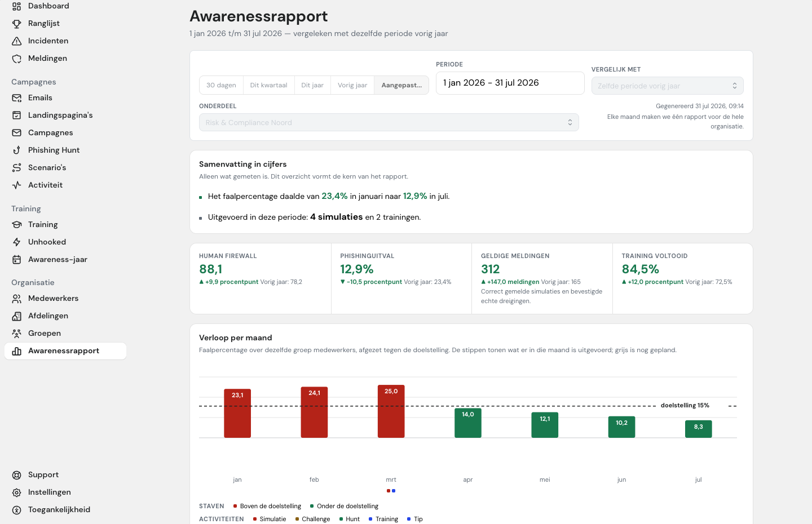812x524 pixels.
Task: Select the 30 dagen period option
Action: tap(221, 85)
